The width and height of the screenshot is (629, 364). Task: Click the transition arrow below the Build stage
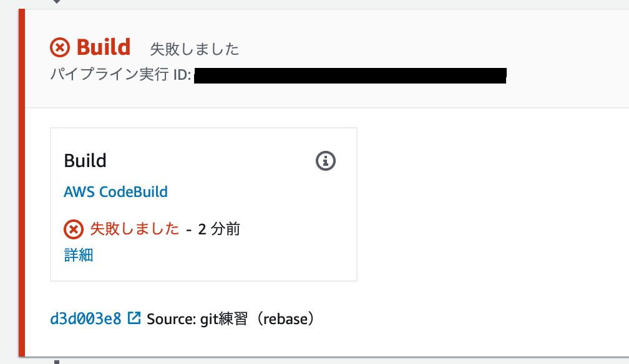coord(56,362)
